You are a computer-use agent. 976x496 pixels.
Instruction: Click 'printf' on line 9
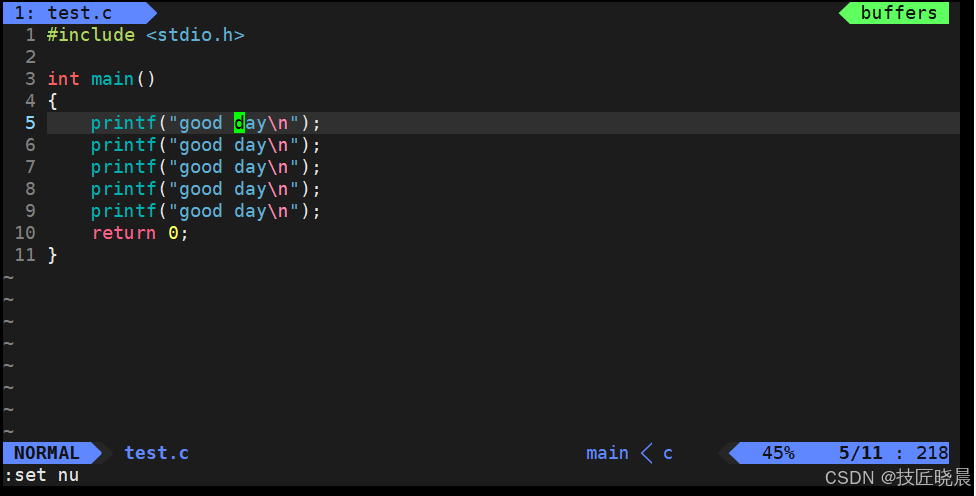(x=124, y=211)
